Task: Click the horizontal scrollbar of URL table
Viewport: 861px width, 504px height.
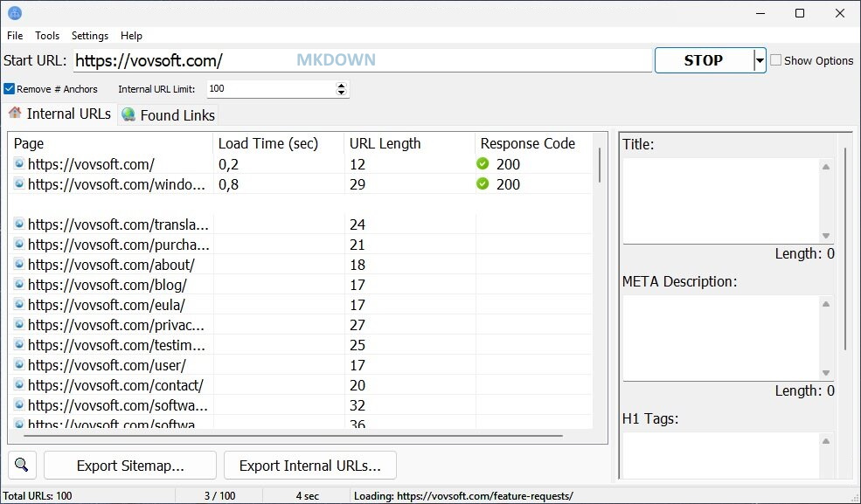Action: click(x=293, y=436)
